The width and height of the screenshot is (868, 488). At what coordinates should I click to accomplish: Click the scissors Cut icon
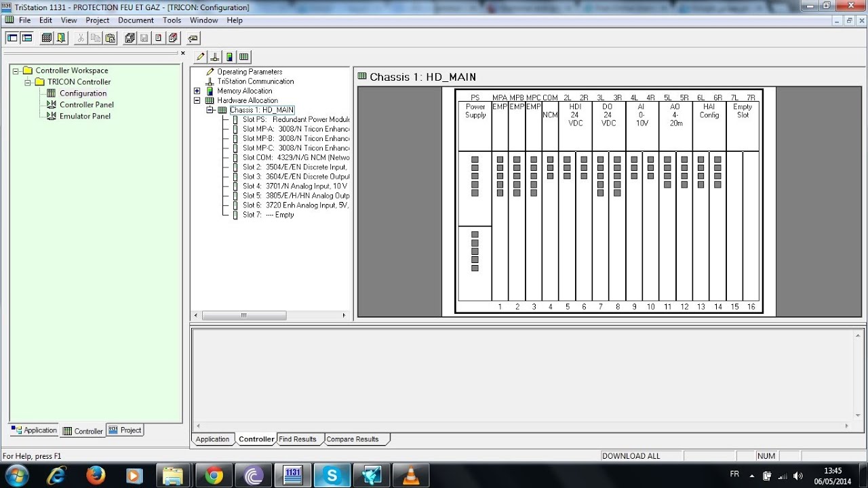[x=81, y=38]
